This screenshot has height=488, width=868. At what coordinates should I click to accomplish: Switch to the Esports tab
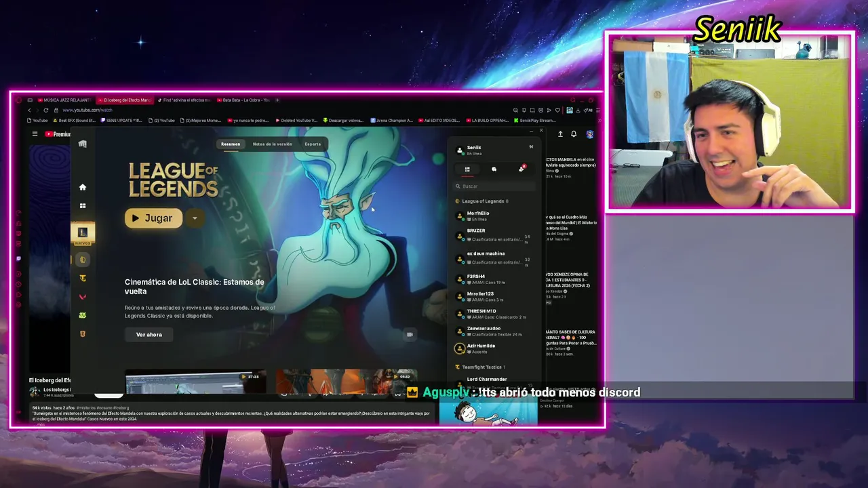tap(313, 144)
